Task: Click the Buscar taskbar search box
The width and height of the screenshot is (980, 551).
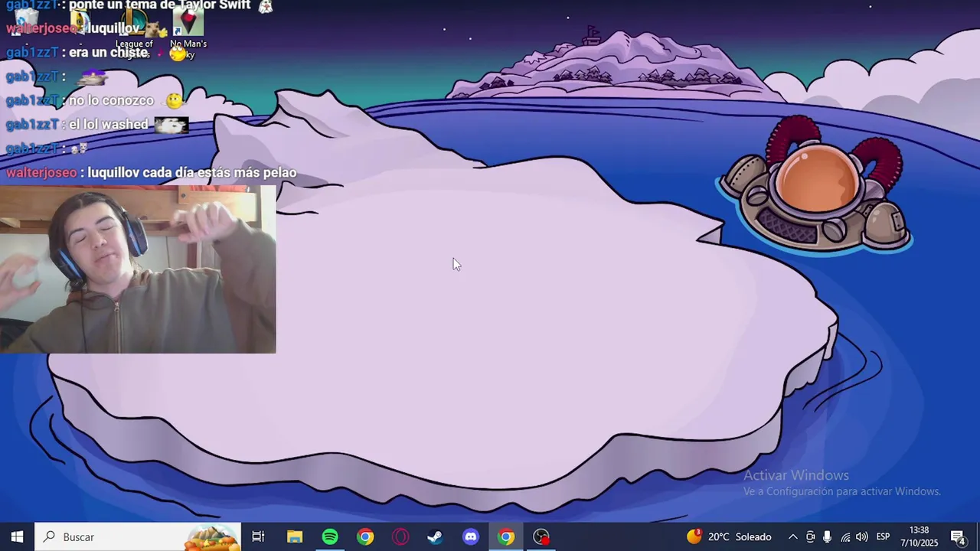Action: tap(138, 536)
